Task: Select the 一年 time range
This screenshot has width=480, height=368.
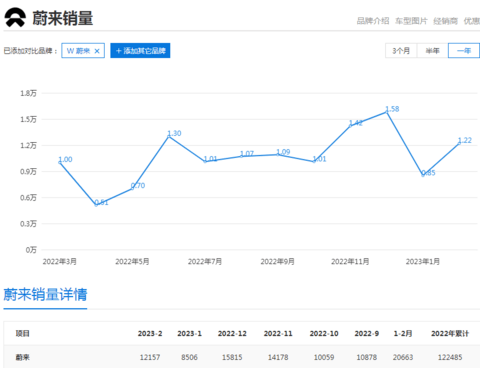Action: click(x=464, y=51)
